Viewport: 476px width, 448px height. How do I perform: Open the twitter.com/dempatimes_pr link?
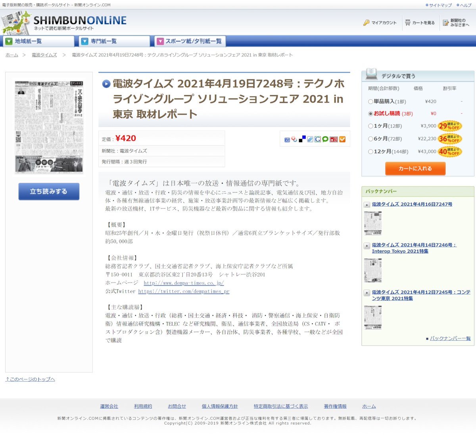tap(184, 291)
